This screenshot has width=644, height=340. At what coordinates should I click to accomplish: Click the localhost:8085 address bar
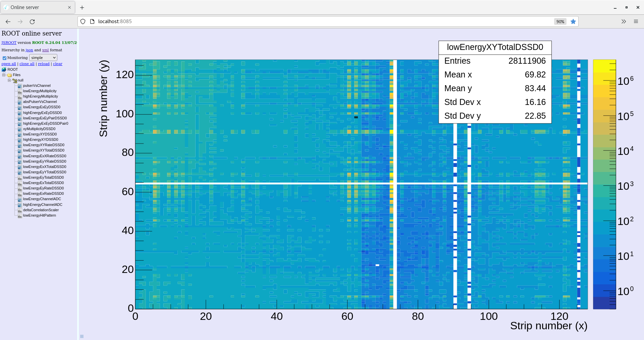[x=302, y=21]
